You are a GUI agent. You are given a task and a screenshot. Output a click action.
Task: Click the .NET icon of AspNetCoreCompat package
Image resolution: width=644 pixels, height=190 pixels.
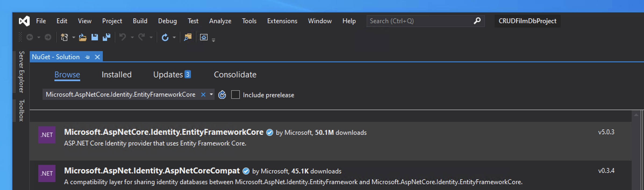[x=47, y=173]
